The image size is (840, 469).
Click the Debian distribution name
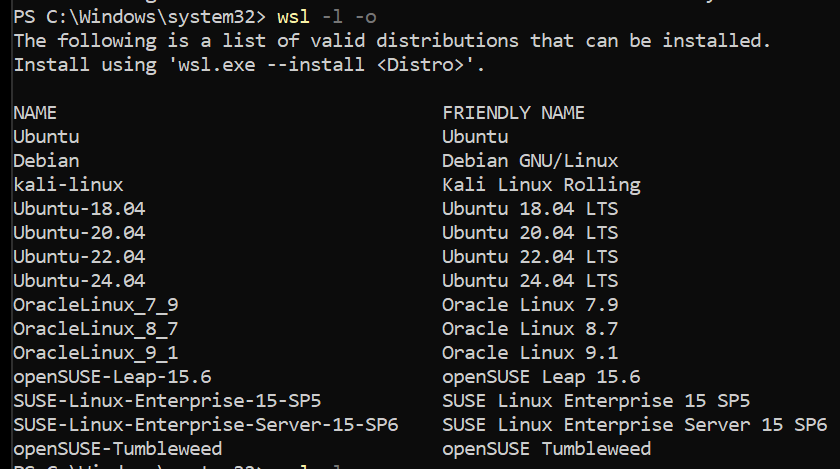coord(46,161)
